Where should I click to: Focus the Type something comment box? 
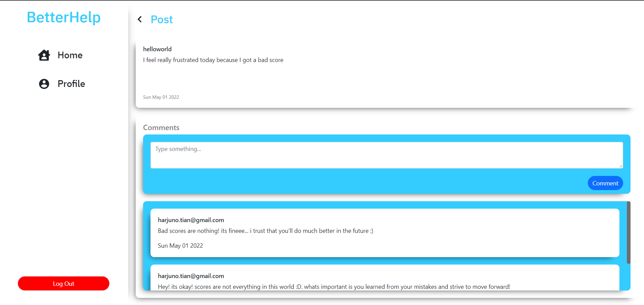(x=386, y=155)
